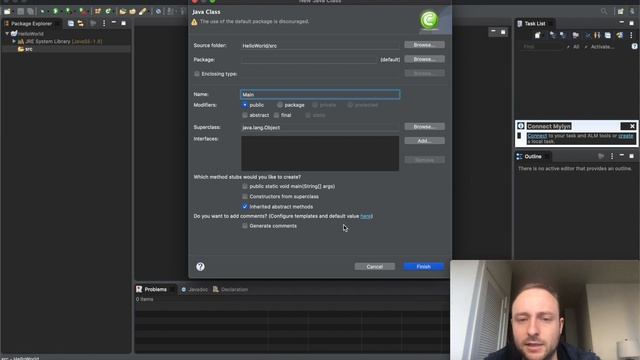Click the Package input field
640x360 pixels.
click(x=309, y=59)
